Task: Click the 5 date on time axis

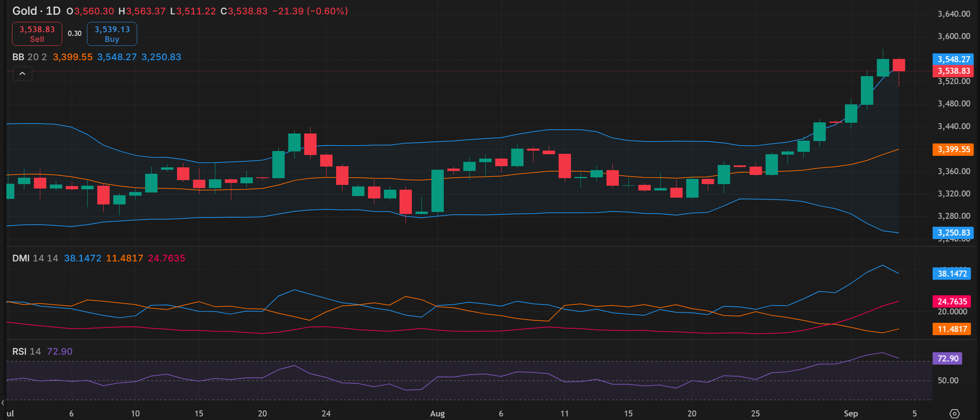Action: point(915,414)
